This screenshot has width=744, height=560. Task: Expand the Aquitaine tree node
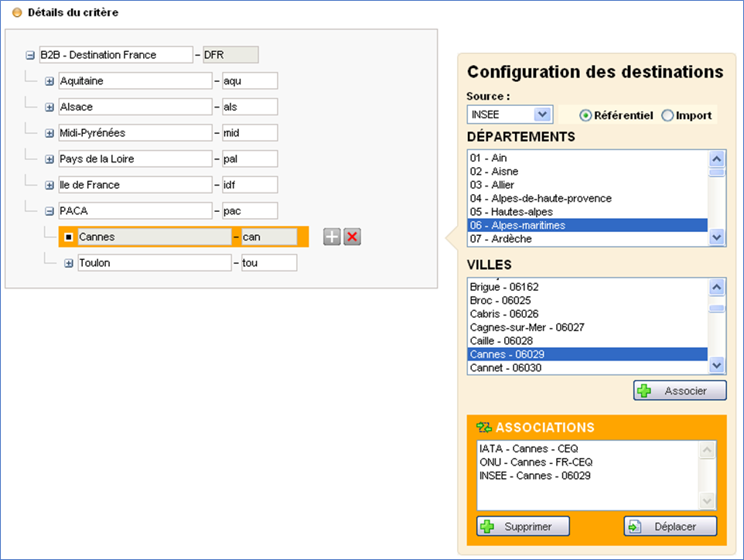point(49,81)
